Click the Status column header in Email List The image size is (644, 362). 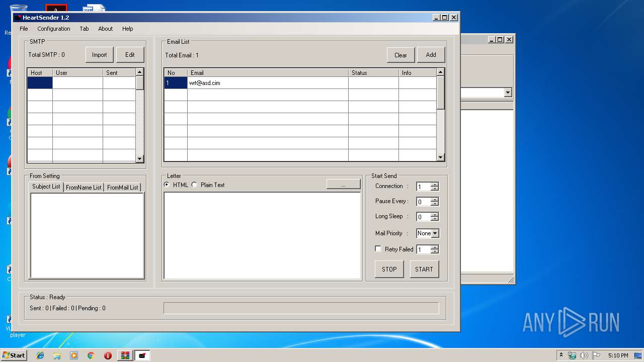(373, 73)
